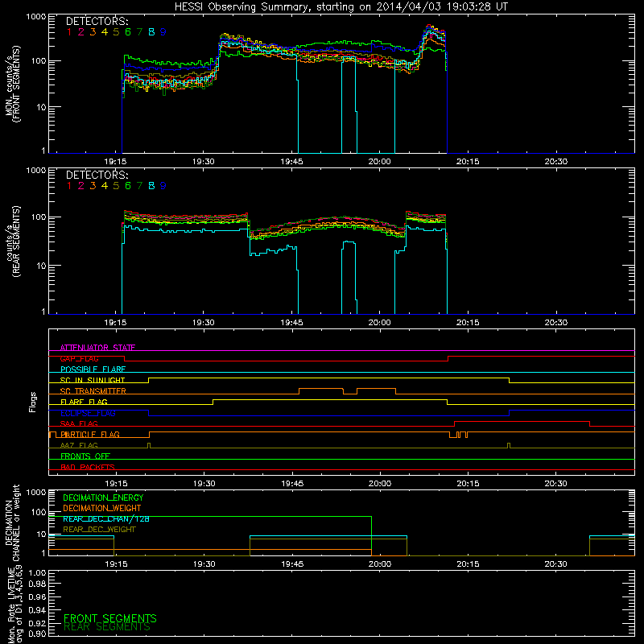Click the REAR_DEC_WEIGHT legend label

[99, 530]
